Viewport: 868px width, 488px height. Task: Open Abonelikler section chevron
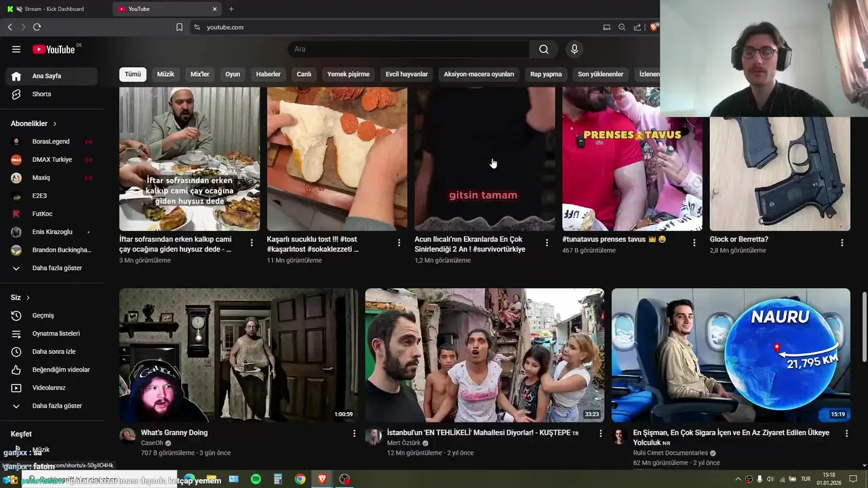55,123
